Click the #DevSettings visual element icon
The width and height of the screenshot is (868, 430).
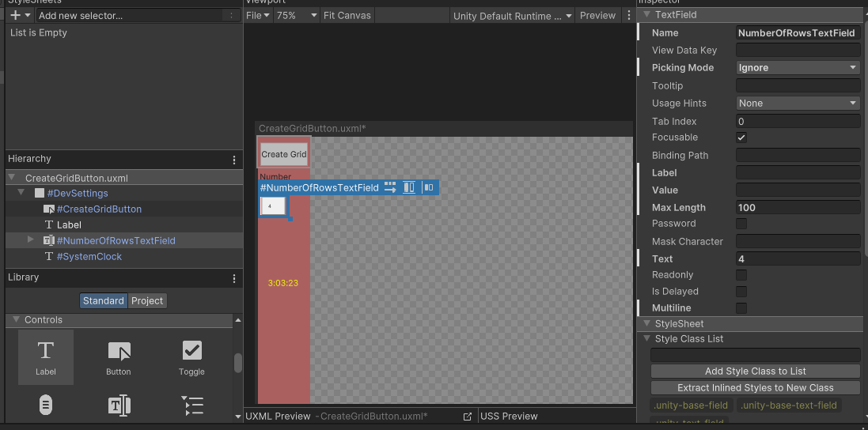[x=40, y=194]
